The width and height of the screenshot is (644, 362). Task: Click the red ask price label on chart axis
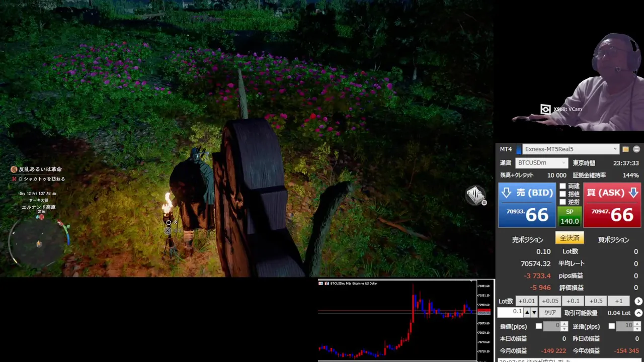pyautogui.click(x=485, y=311)
